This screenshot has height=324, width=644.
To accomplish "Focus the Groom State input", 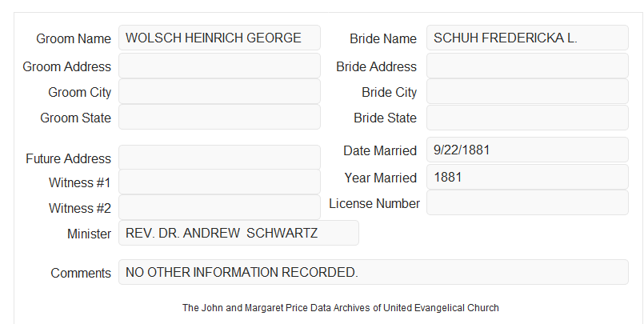I will (x=219, y=117).
